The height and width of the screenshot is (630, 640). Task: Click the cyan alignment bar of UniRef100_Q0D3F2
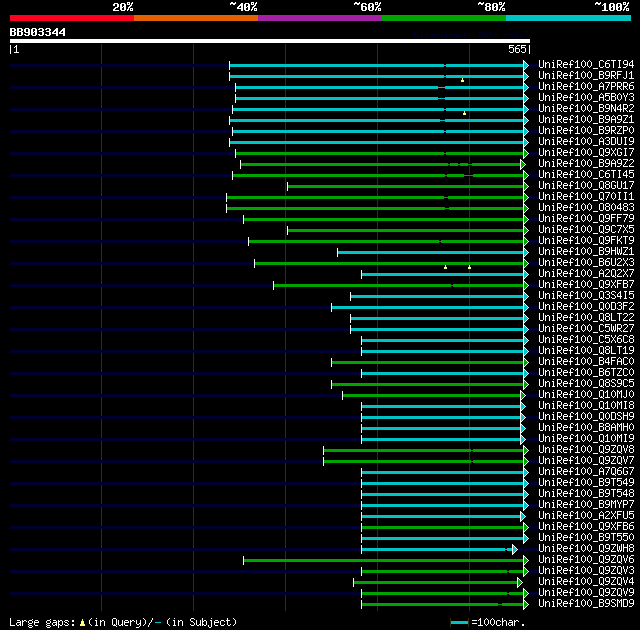[428, 307]
